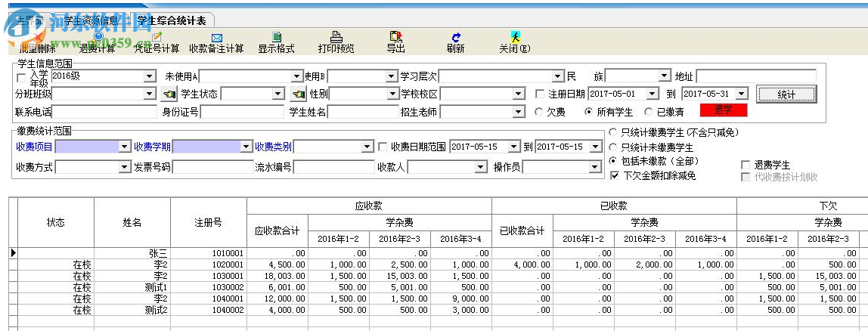Image resolution: width=868 pixels, height=331 pixels.
Task: Click the 批量删除 toolbar icon
Action: point(37,38)
